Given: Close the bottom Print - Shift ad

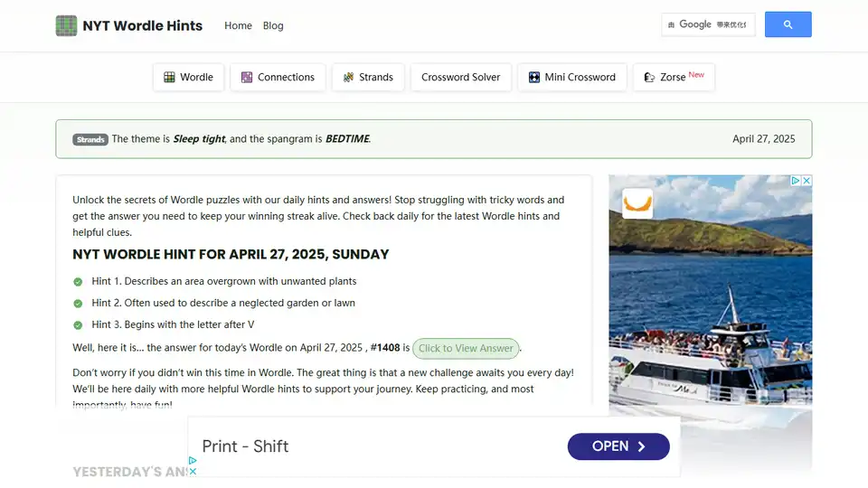Looking at the screenshot, I should [193, 472].
